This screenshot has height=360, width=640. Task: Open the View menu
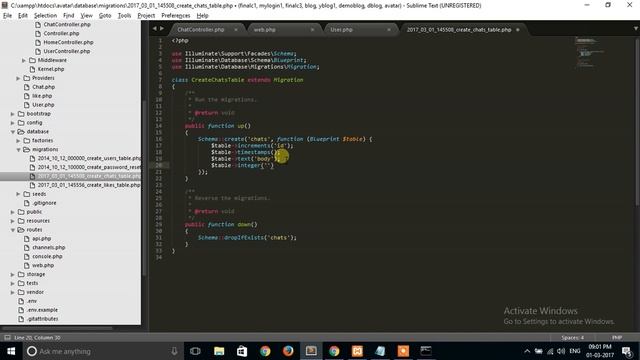coord(87,16)
